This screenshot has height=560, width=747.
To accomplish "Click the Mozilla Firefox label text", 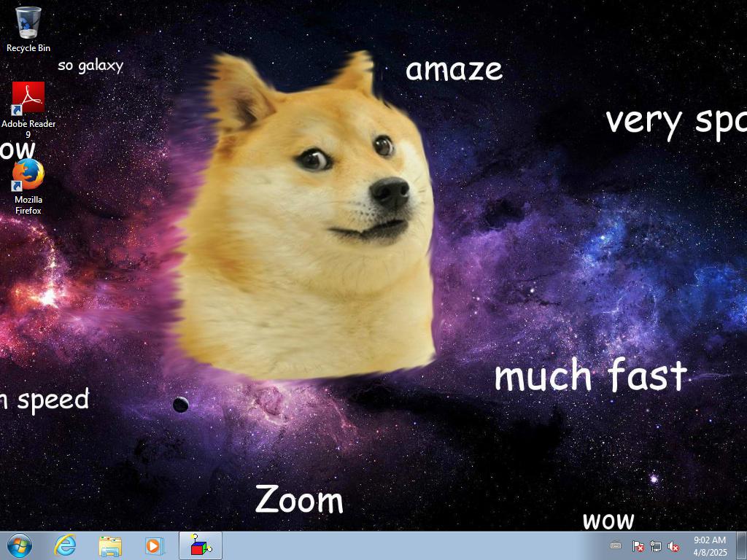I will click(x=28, y=205).
